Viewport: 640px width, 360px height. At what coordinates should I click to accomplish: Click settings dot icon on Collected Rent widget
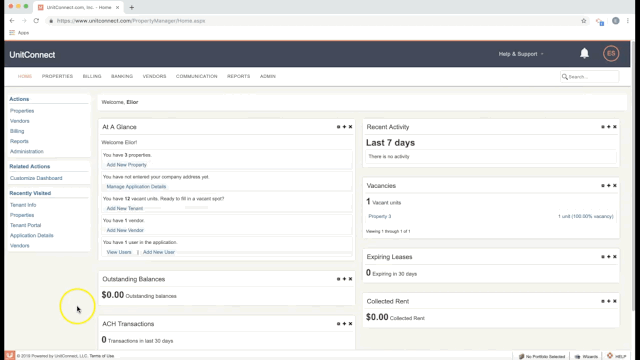click(603, 301)
